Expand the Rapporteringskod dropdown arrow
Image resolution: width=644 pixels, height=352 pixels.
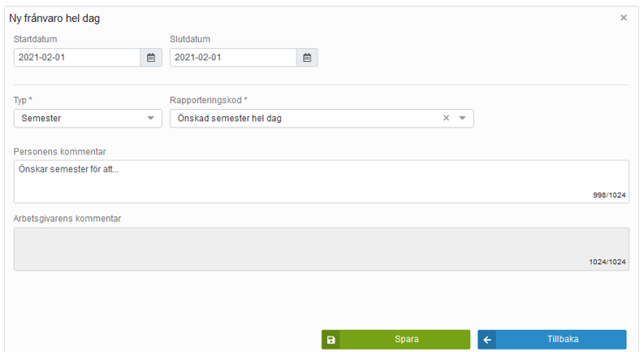click(462, 119)
